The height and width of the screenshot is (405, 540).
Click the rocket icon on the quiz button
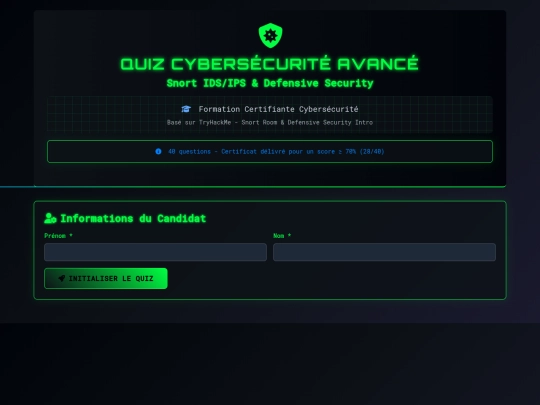(62, 278)
